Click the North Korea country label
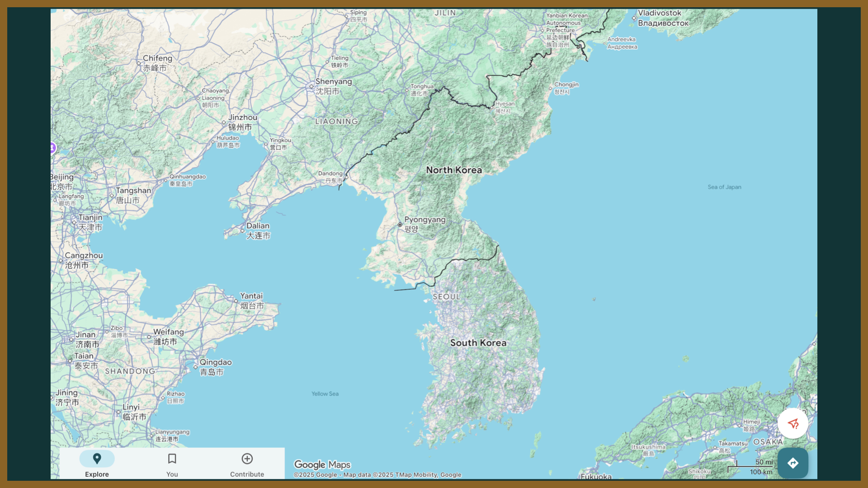The image size is (868, 488). click(454, 170)
